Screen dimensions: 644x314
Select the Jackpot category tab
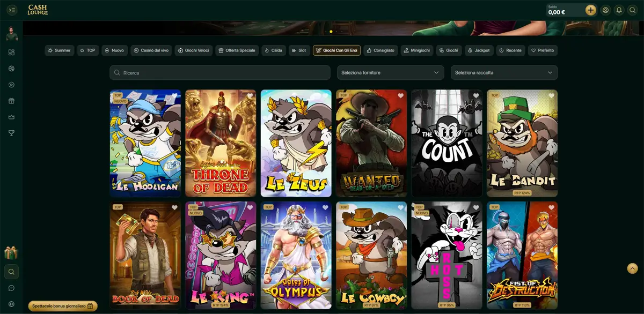click(x=479, y=50)
